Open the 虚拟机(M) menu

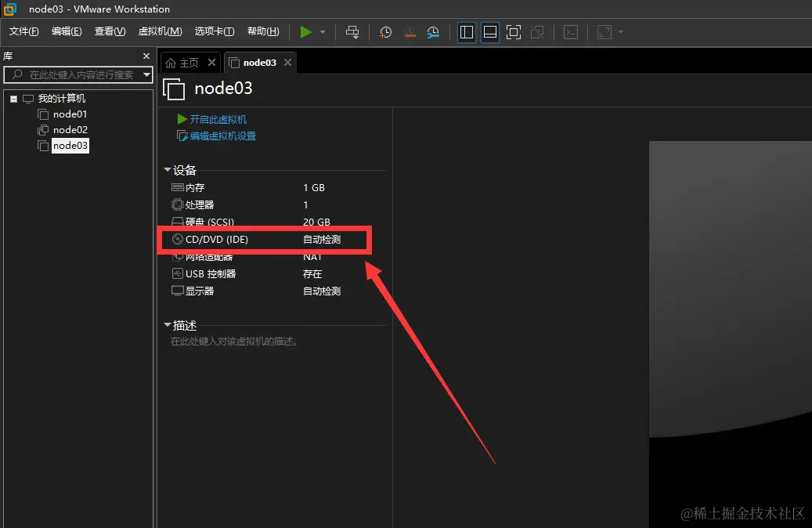pyautogui.click(x=160, y=31)
